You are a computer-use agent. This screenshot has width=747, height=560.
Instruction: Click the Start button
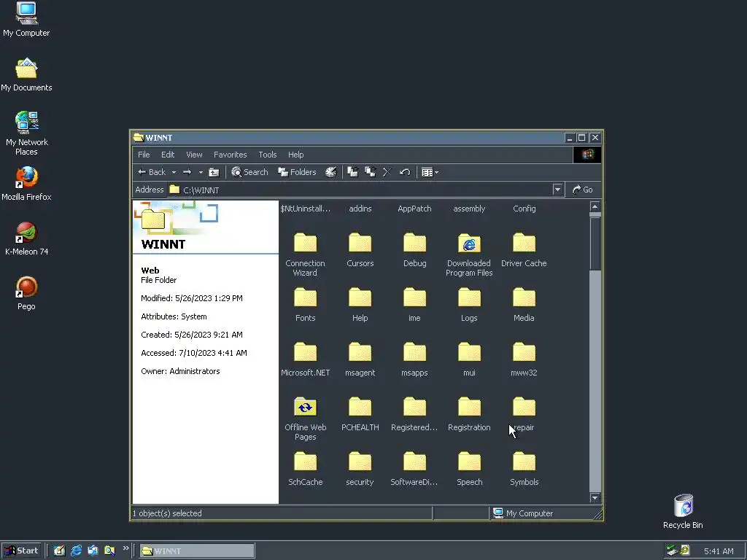[21, 551]
